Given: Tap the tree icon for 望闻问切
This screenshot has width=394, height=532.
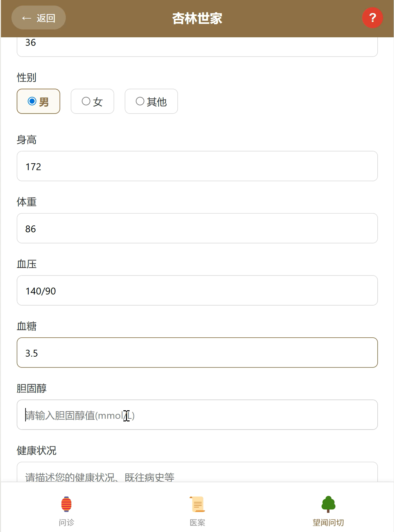Looking at the screenshot, I should tap(328, 504).
